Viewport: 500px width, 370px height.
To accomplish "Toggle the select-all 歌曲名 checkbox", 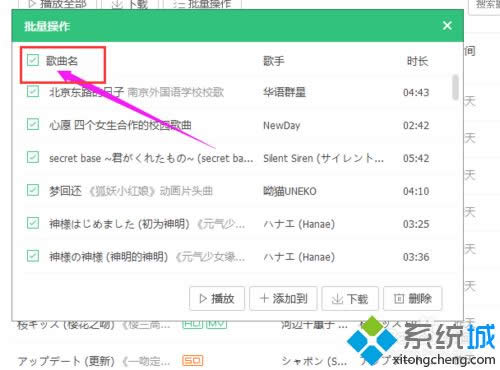I will (33, 61).
